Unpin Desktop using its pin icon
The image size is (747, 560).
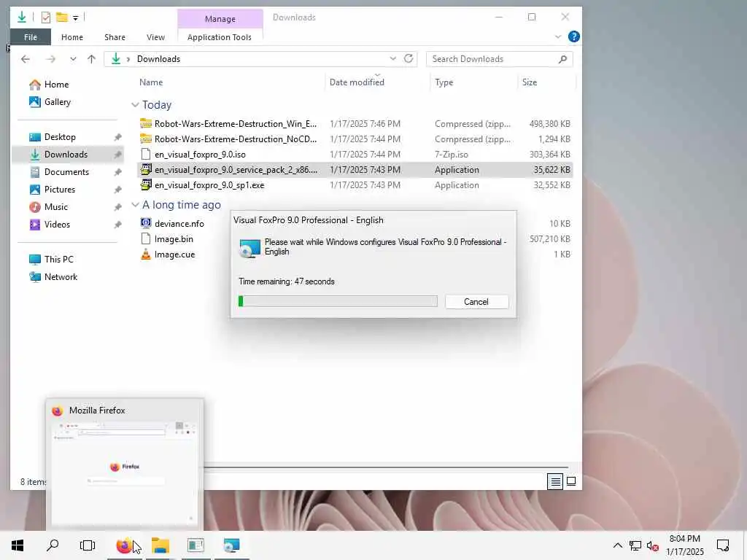pos(117,137)
